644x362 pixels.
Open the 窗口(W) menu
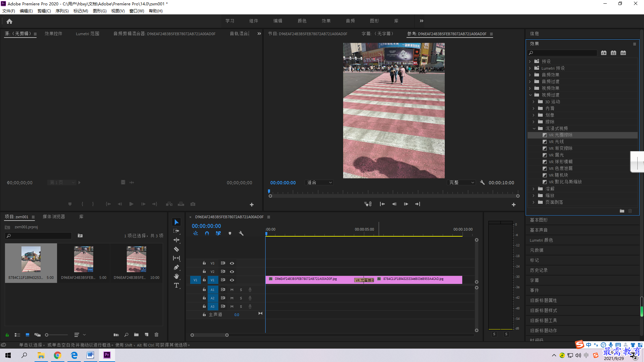tap(137, 11)
